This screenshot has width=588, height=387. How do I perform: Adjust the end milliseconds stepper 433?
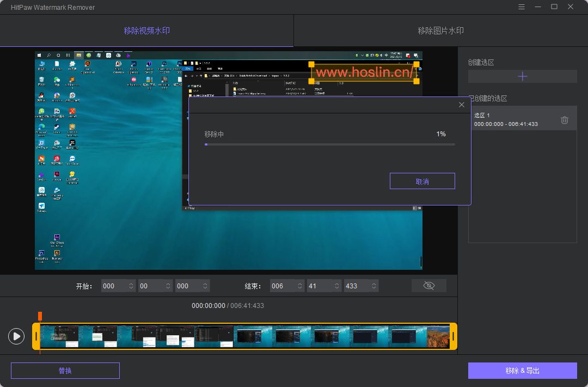373,286
